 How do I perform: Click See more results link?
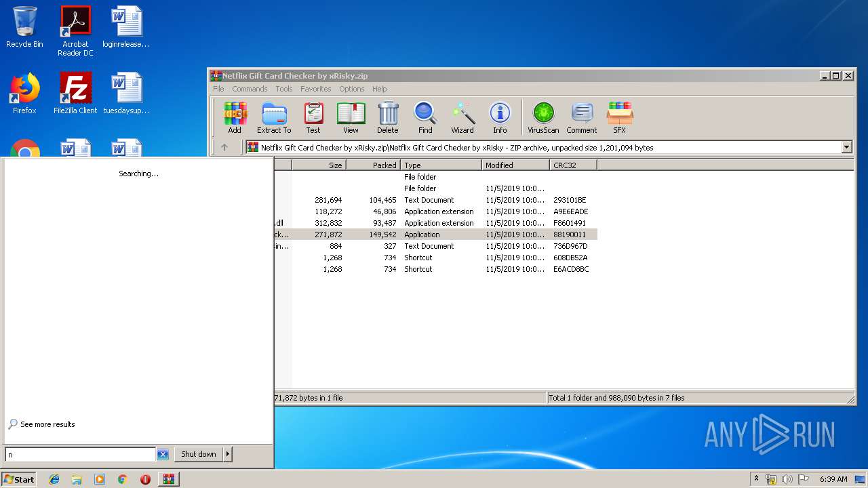point(47,424)
